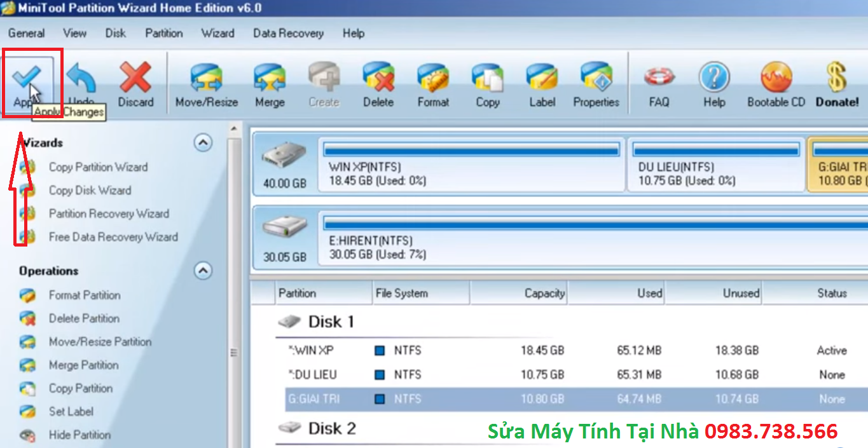Click the Format Partition sidebar icon
Image resolution: width=868 pixels, height=448 pixels.
click(x=27, y=295)
